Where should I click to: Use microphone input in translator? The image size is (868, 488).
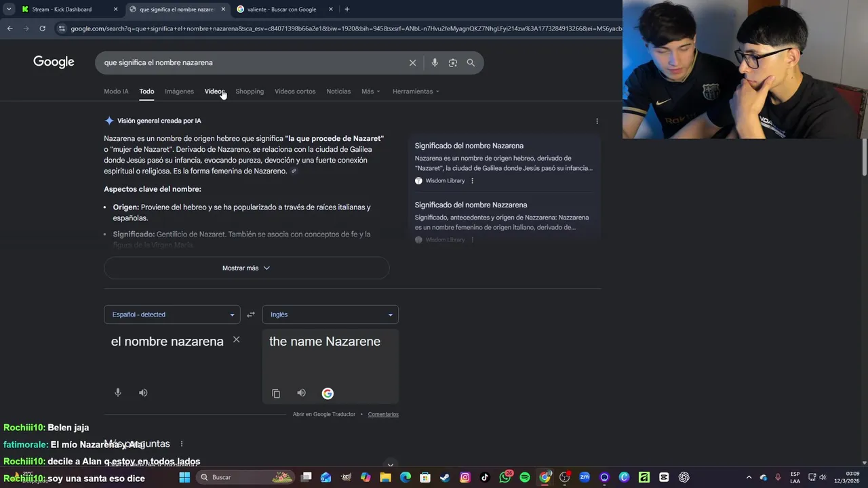(118, 392)
